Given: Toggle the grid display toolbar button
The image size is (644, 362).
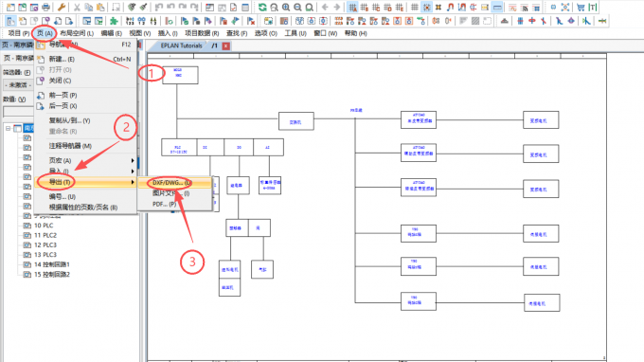Looking at the screenshot, I should coord(415,7).
